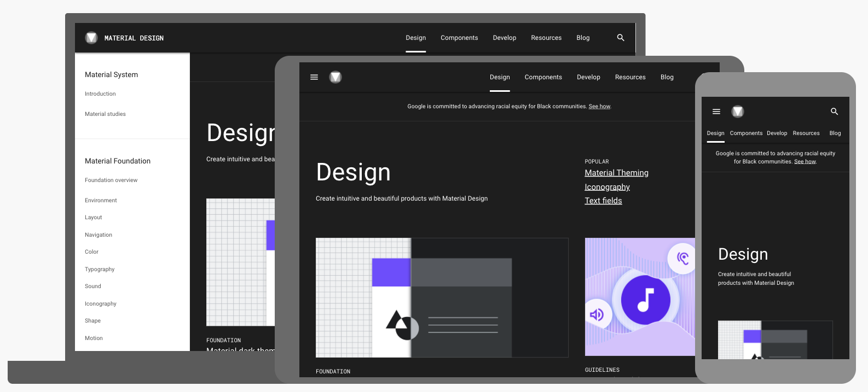Viewport: 868px width, 392px height.
Task: Open the Components tab on the tablet
Action: click(543, 77)
